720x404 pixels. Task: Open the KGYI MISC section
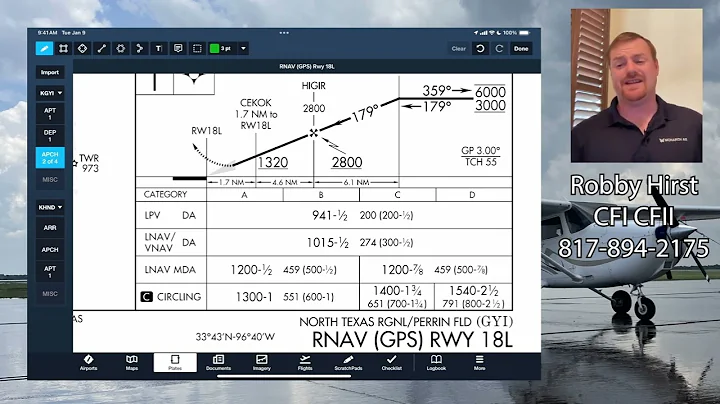pyautogui.click(x=50, y=180)
